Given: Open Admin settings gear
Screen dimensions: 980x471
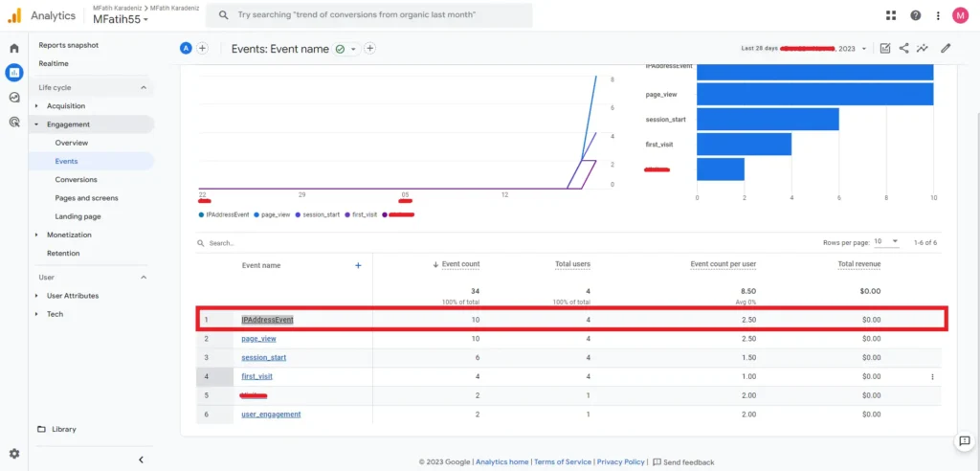Looking at the screenshot, I should (14, 453).
